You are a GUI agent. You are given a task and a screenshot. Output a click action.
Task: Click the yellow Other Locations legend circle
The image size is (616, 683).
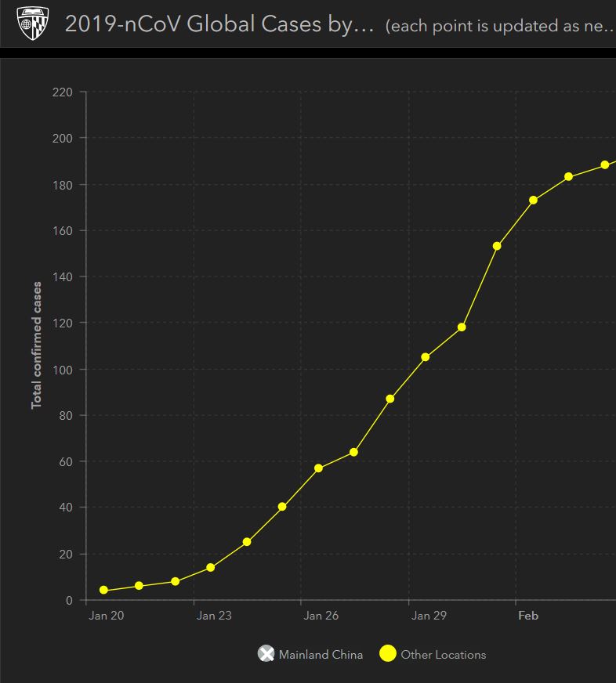point(387,654)
